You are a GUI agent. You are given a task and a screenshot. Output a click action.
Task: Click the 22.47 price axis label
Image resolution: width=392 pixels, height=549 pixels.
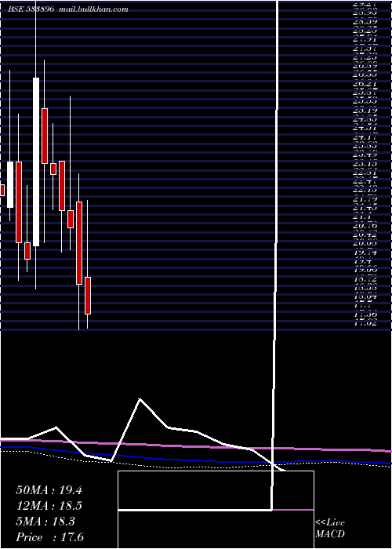(x=365, y=182)
